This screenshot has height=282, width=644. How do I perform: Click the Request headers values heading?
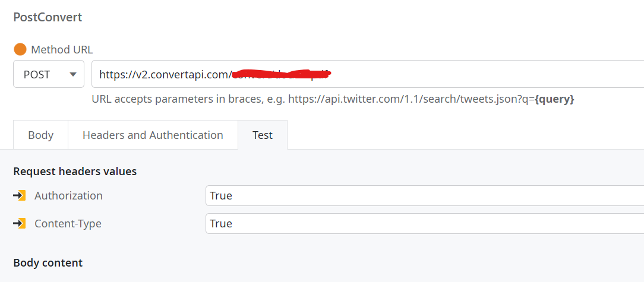pyautogui.click(x=75, y=171)
